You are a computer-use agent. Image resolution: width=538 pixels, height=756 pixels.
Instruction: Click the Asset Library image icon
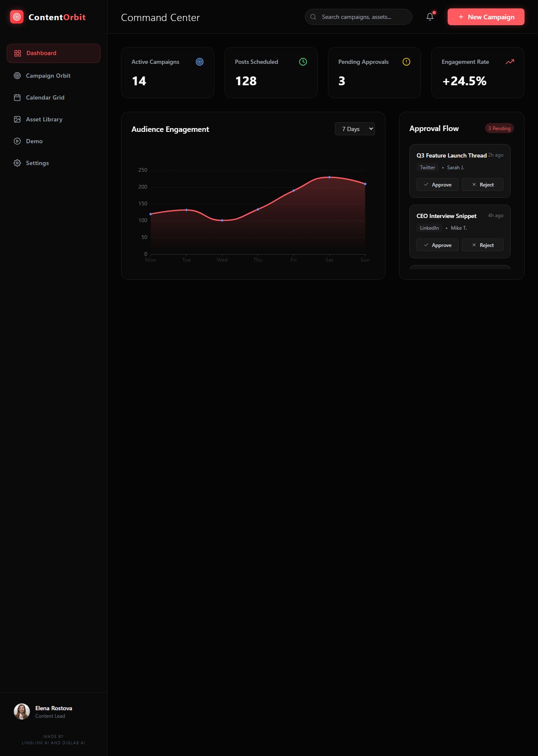point(17,119)
